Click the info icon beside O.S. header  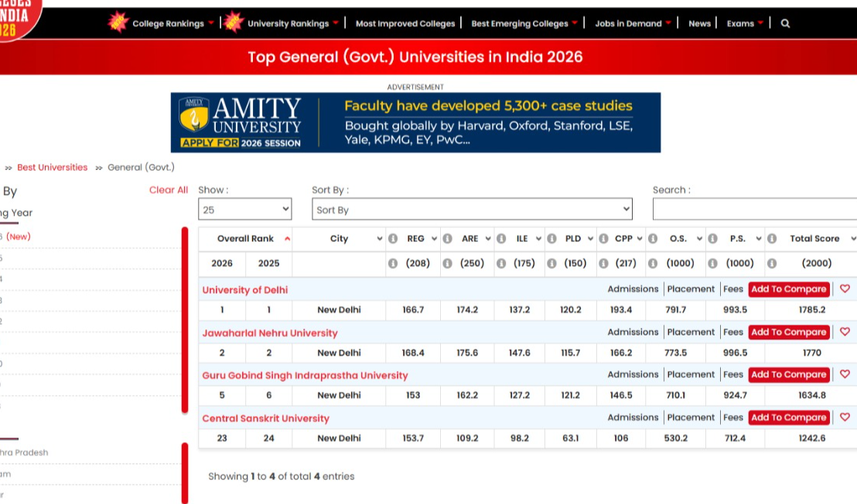(653, 239)
